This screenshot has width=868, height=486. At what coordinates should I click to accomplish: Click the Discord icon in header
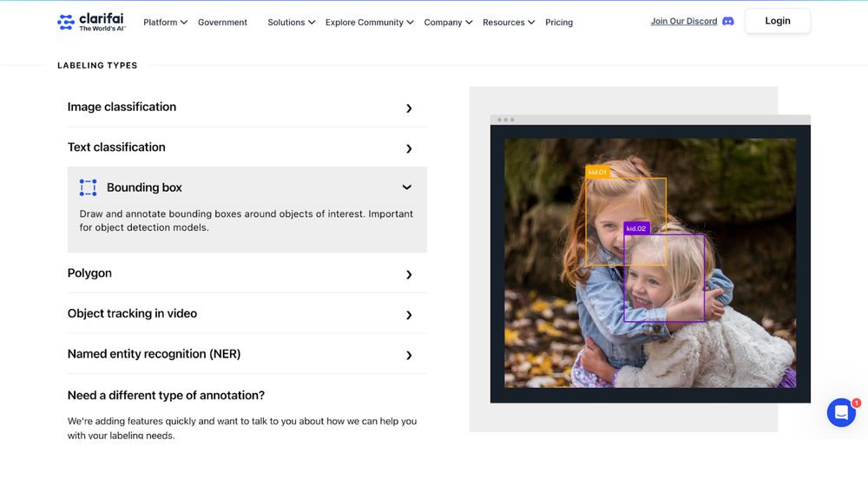pyautogui.click(x=728, y=22)
